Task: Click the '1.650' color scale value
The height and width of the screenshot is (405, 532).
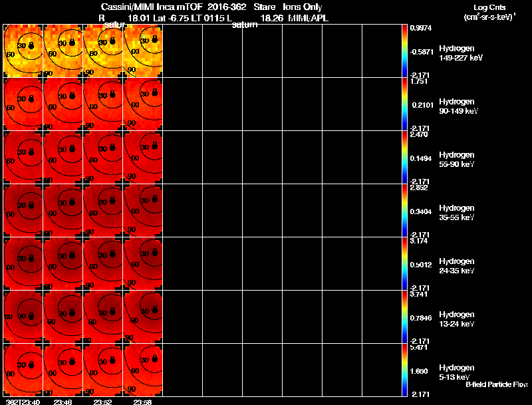Action: (x=420, y=372)
